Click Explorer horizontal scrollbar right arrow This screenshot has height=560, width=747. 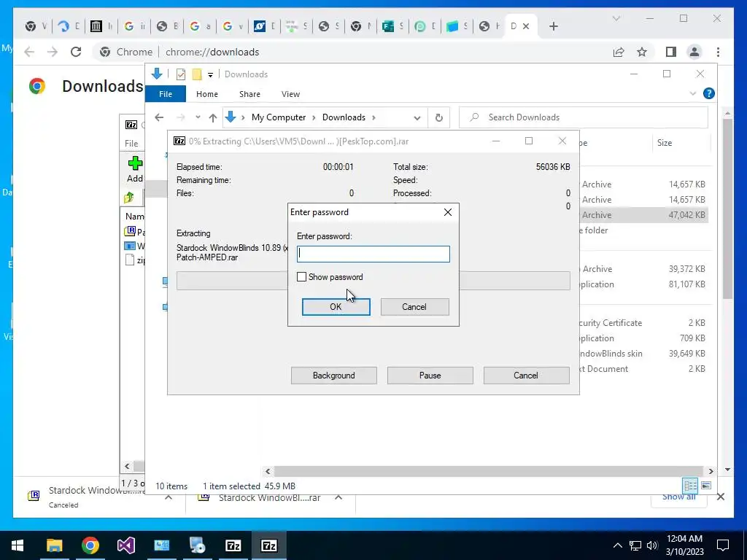point(711,472)
